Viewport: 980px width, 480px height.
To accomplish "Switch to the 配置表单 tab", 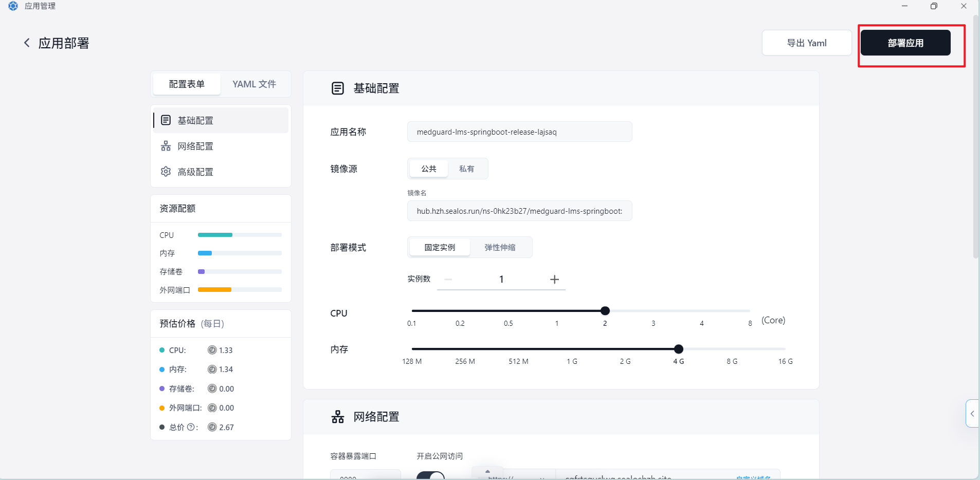I will [187, 84].
